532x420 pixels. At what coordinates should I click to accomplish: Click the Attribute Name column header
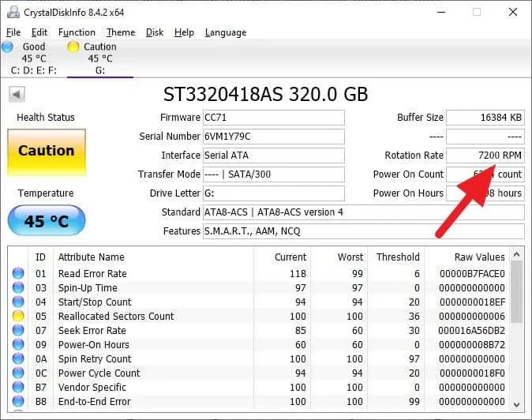click(x=92, y=257)
